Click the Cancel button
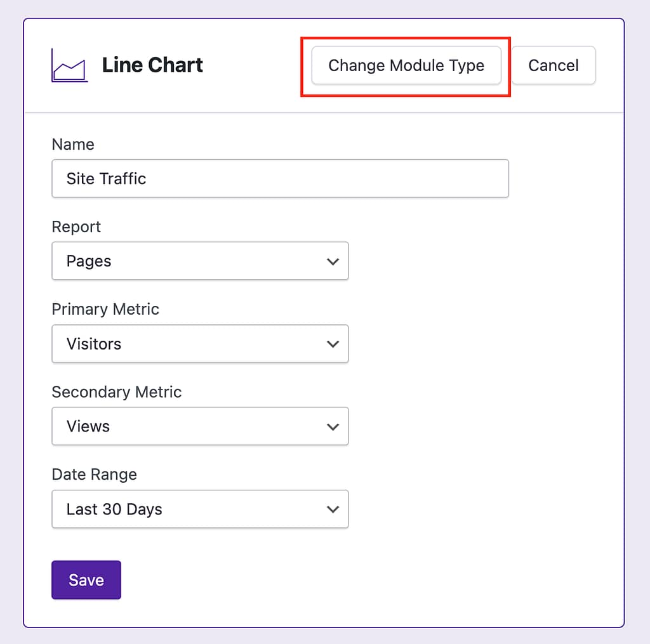The height and width of the screenshot is (644, 650). [553, 65]
